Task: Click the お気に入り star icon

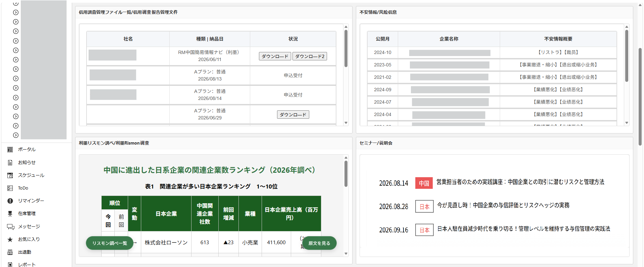Action: coord(10,239)
